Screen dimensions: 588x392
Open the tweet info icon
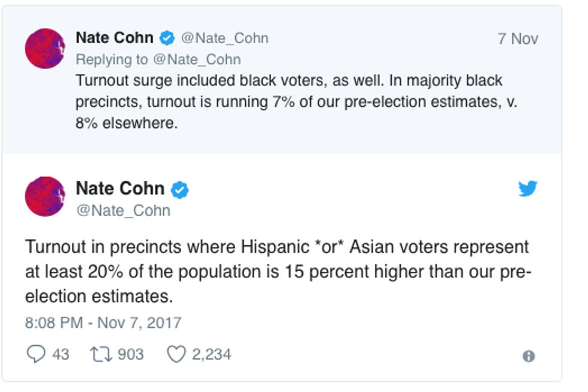528,356
